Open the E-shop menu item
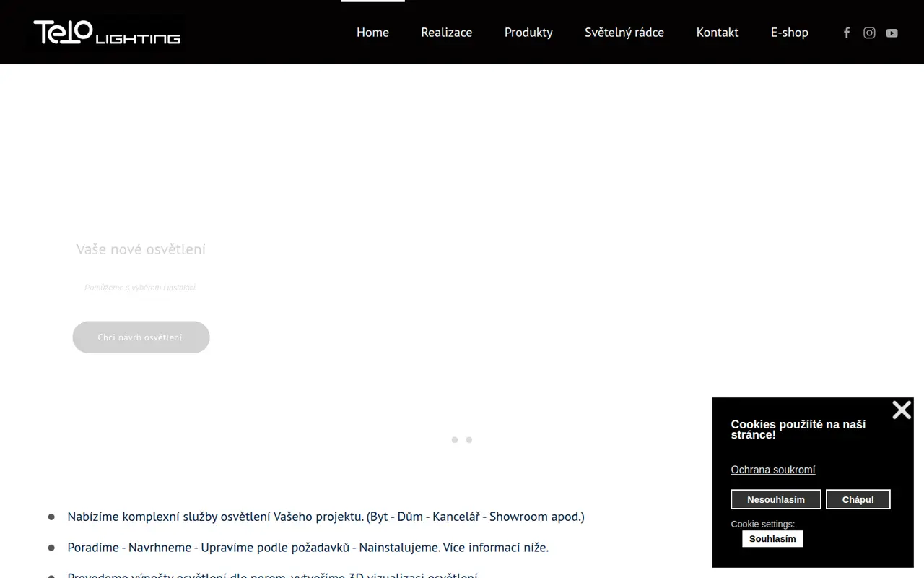 790,33
